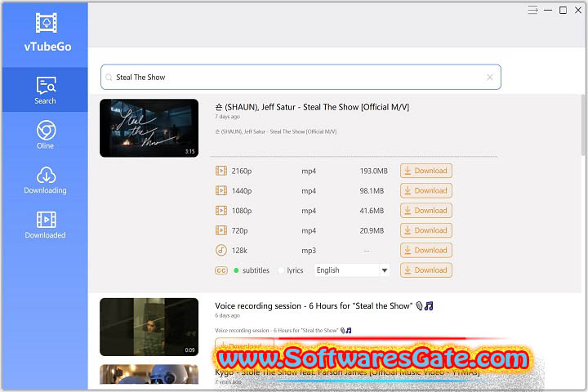The height and width of the screenshot is (392, 588).
Task: Open the hamburger menu in title bar
Action: point(532,10)
